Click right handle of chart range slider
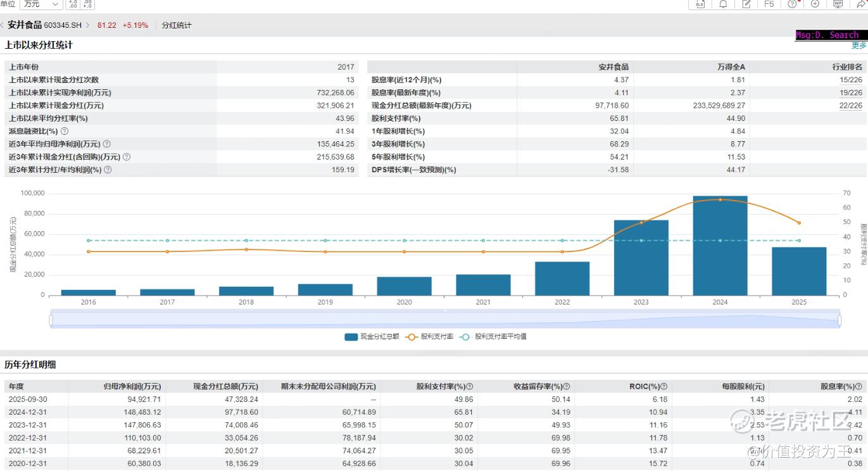The image size is (868, 471). pos(840,321)
